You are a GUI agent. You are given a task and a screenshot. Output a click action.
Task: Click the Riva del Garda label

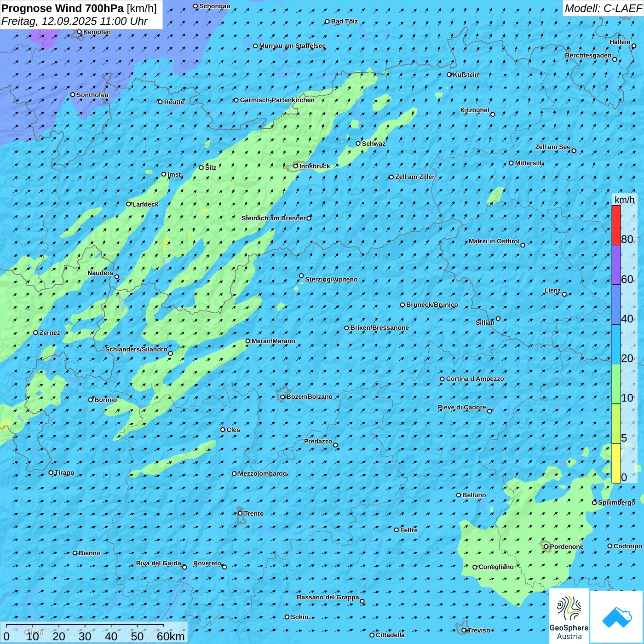[x=159, y=563]
